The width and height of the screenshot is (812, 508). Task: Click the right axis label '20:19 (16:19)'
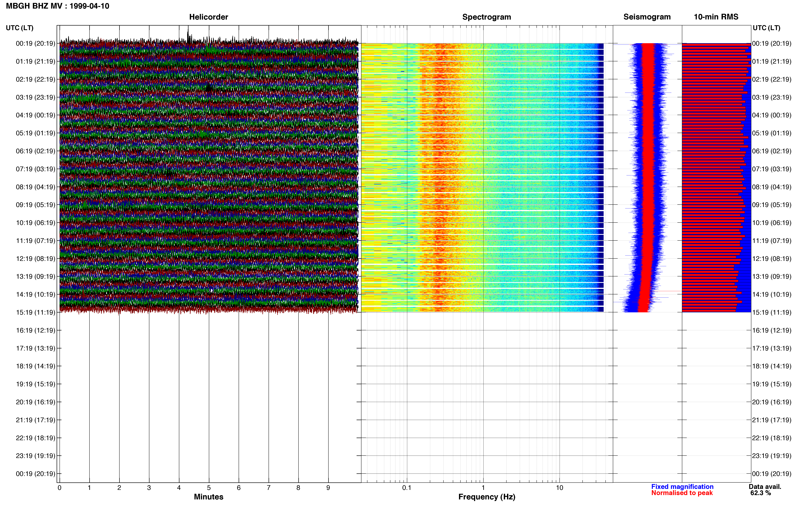(772, 402)
